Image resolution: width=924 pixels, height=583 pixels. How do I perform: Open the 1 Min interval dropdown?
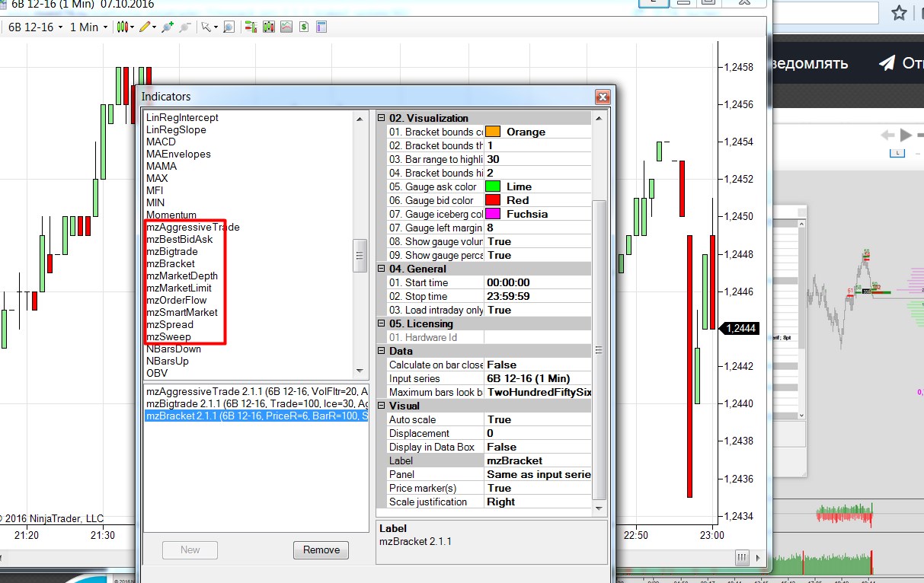88,27
